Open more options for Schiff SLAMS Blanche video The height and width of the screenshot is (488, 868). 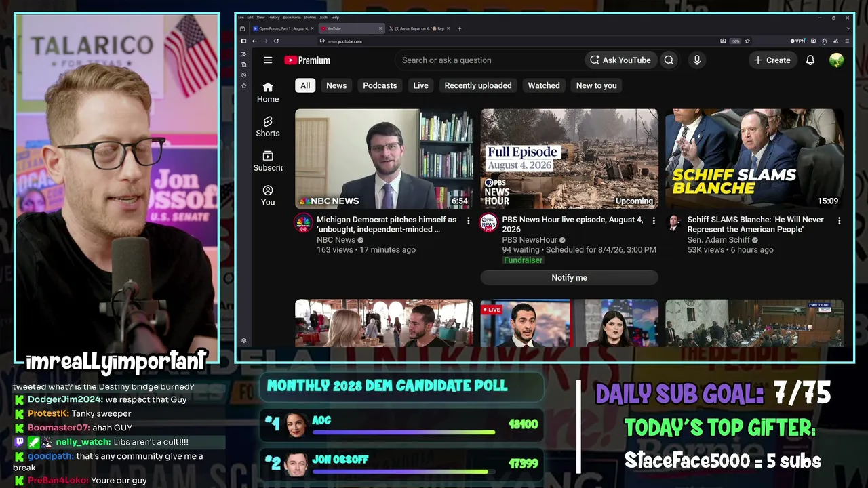pos(839,221)
